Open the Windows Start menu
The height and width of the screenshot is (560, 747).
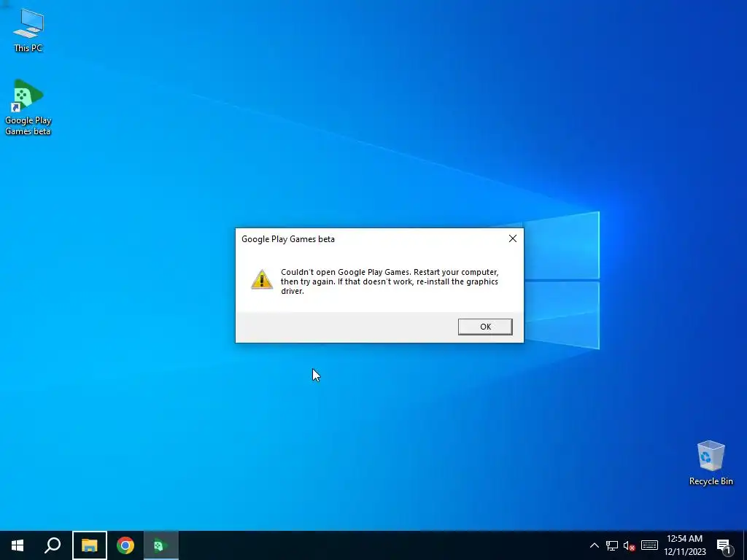click(x=18, y=545)
